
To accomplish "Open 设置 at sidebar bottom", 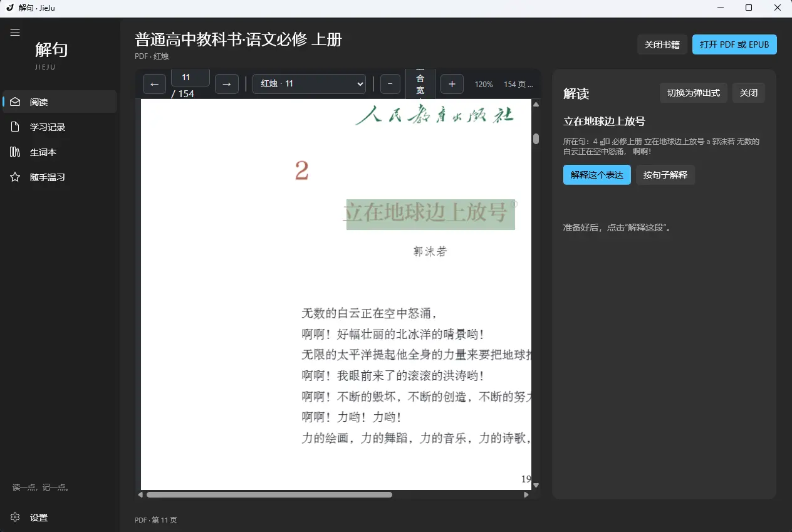I will 60,517.
